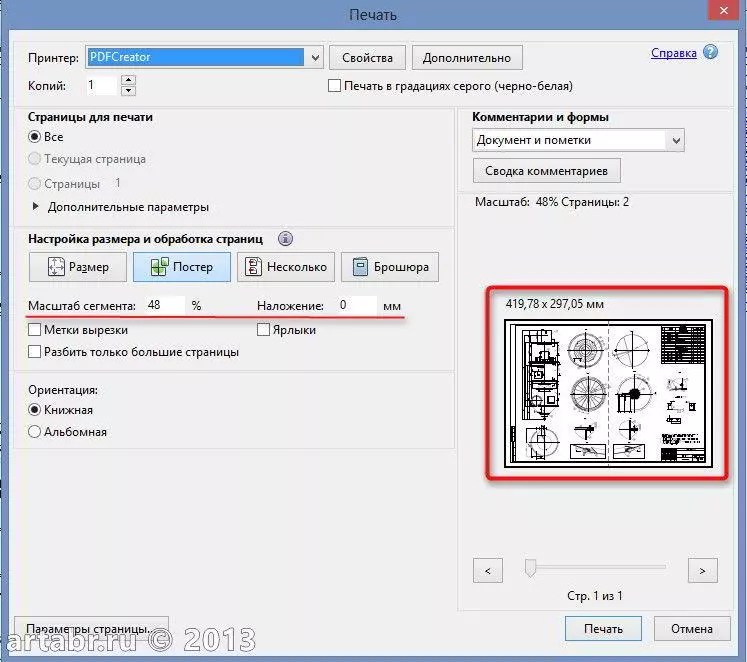Screen dimensions: 747x662
Task: Switch to Брошюра booklet mode
Action: (390, 267)
